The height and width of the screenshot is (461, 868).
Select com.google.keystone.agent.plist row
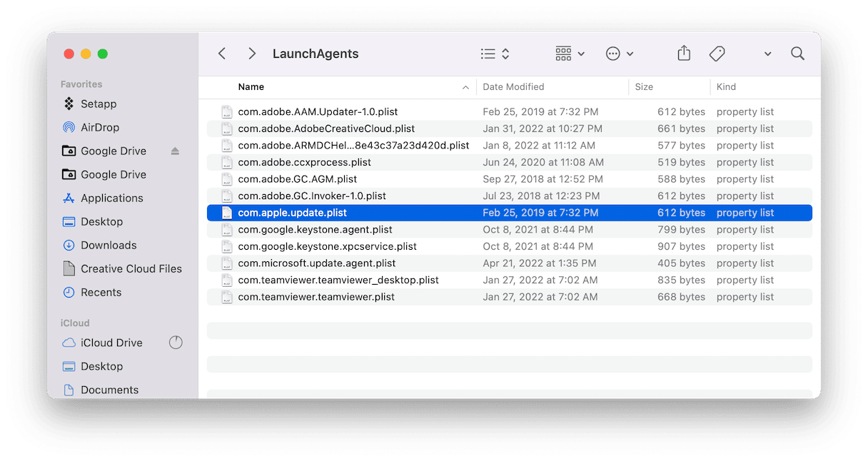510,230
